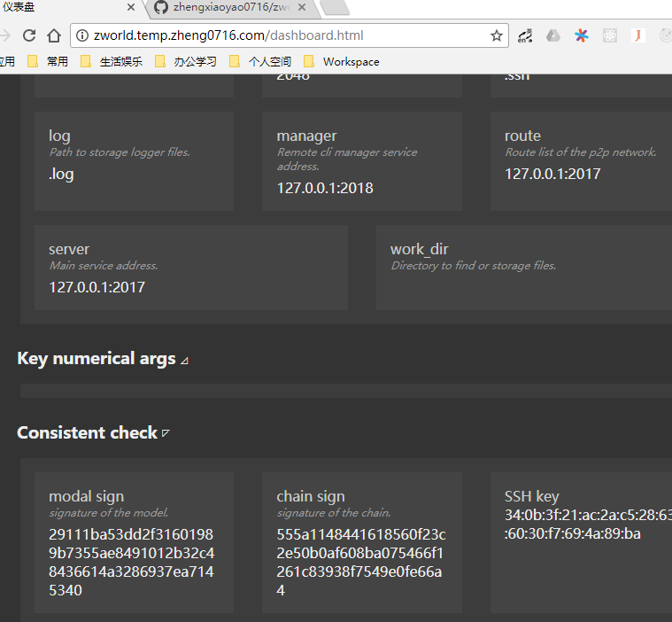Open the translate extension icon
The image size is (672, 622).
(525, 35)
